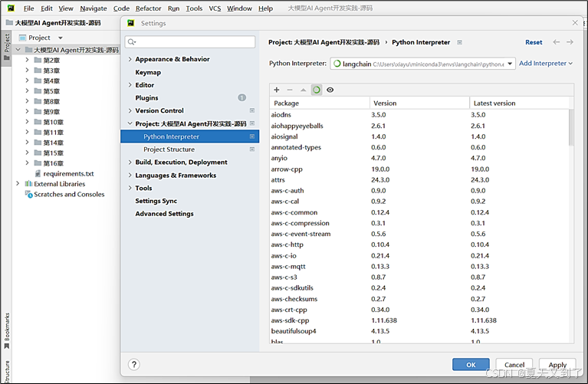Click the Version column header
The height and width of the screenshot is (384, 588).
[419, 103]
